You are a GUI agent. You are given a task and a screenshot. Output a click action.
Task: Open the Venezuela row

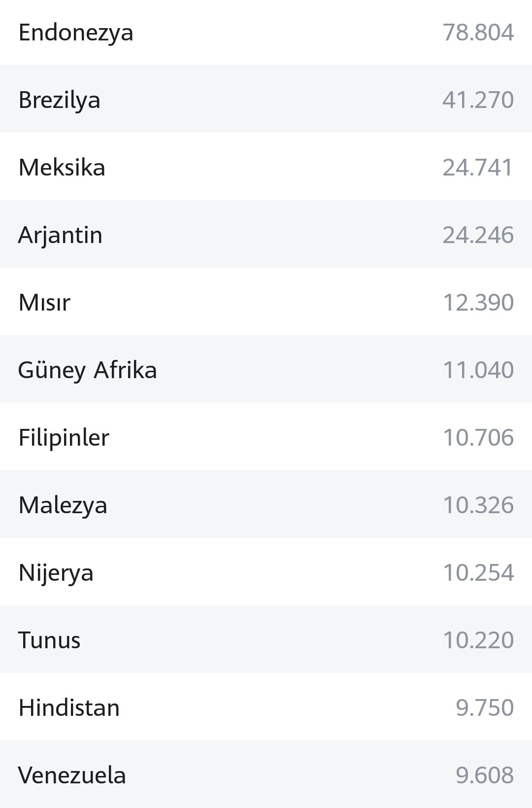[x=266, y=774]
